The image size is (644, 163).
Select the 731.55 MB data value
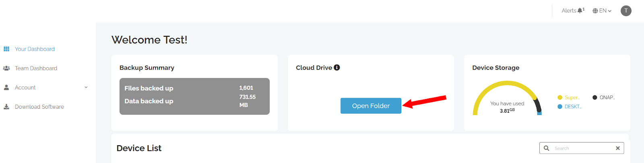tap(247, 101)
